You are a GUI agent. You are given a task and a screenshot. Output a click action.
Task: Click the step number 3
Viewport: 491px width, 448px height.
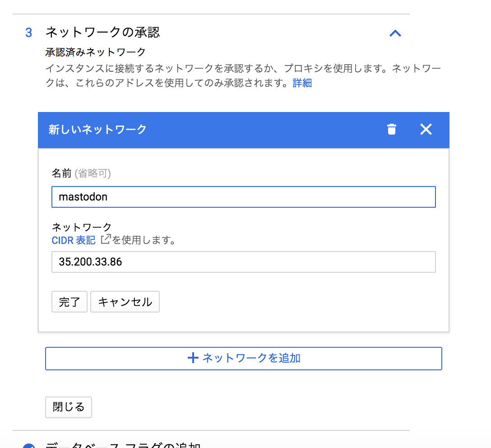pos(29,33)
